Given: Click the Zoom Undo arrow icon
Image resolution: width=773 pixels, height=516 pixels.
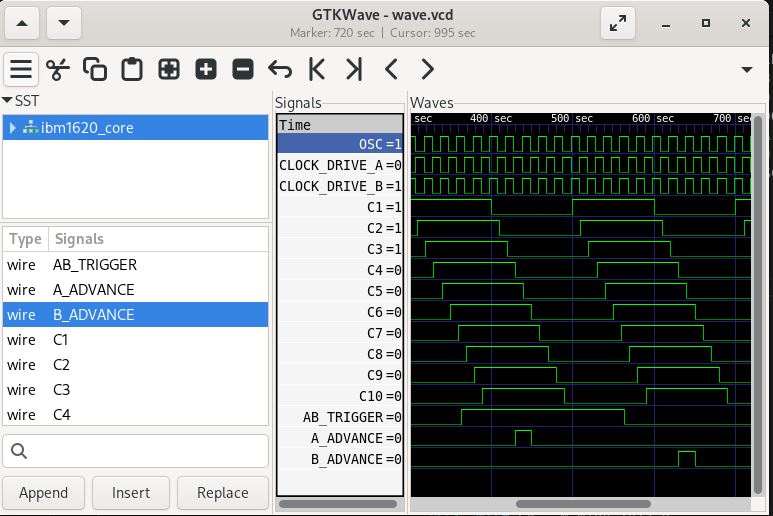Looking at the screenshot, I should click(x=280, y=69).
